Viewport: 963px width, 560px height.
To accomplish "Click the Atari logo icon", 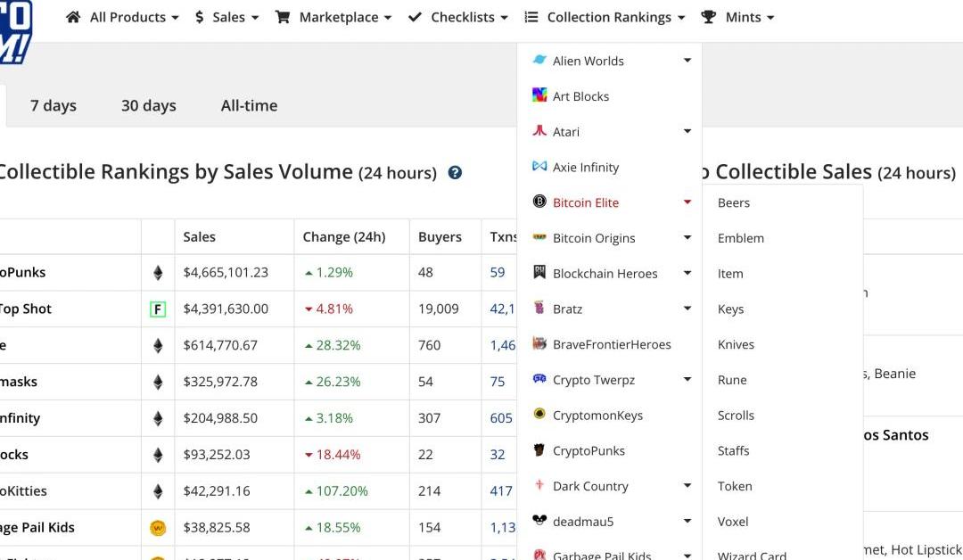I will 539,131.
